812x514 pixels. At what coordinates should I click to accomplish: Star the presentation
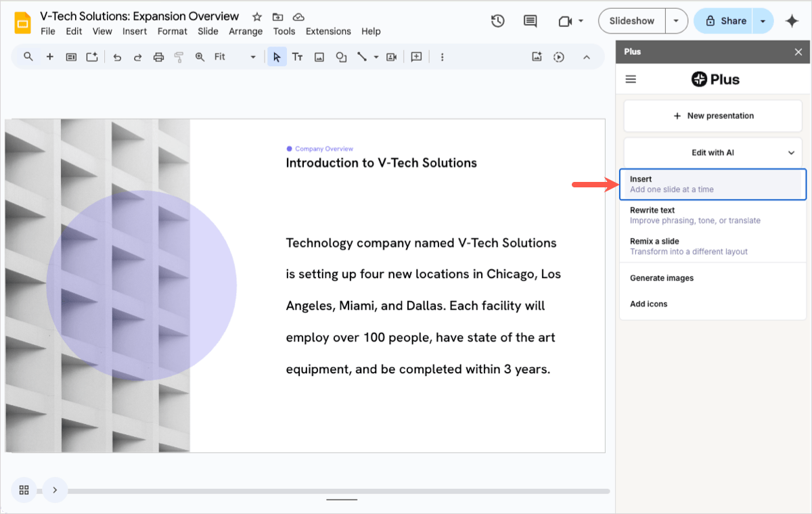257,17
